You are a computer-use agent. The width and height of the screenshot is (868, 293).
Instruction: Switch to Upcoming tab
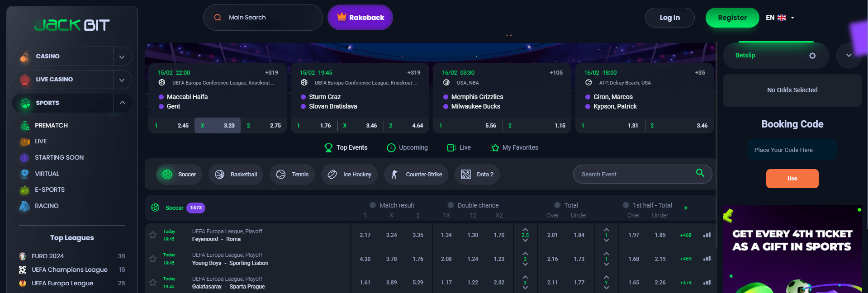point(407,148)
